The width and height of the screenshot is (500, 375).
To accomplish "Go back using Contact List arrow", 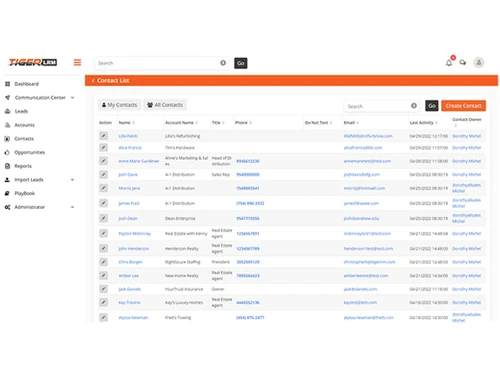I will (93, 80).
